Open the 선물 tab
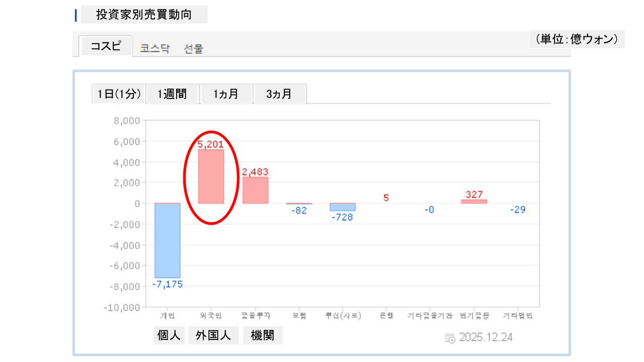 coord(194,49)
